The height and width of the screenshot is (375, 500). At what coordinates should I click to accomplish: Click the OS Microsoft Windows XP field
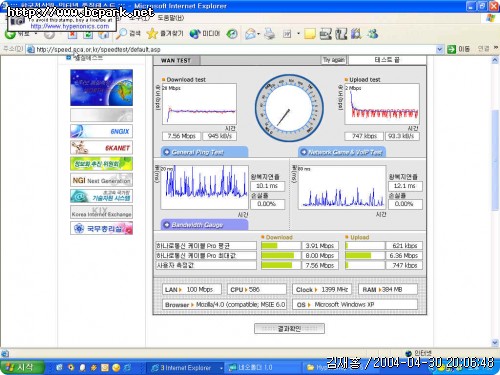(355, 305)
